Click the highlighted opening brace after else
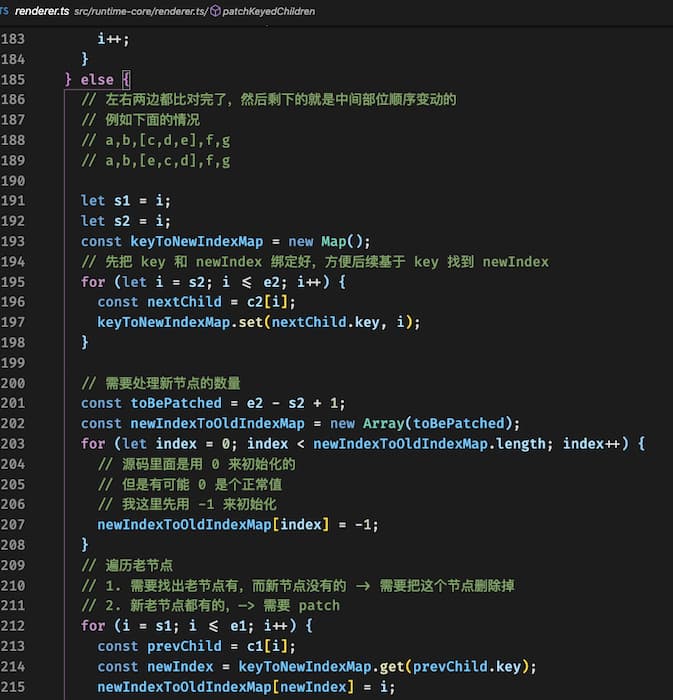Screen dimensions: 673x700 pyautogui.click(x=126, y=79)
